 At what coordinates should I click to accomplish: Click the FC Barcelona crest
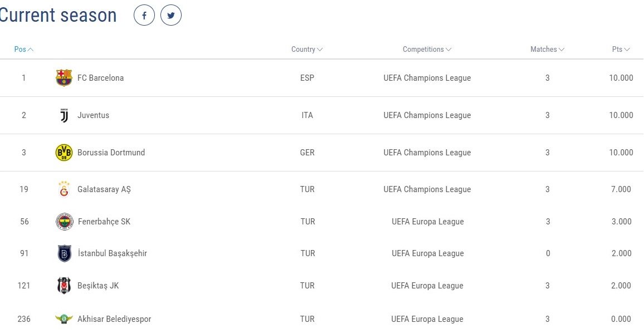tap(64, 77)
